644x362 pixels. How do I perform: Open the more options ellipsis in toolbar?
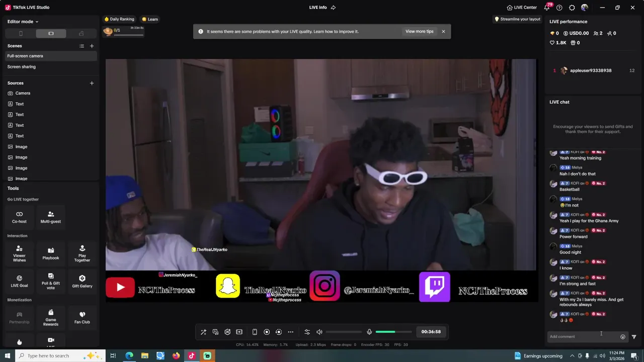pos(291,332)
